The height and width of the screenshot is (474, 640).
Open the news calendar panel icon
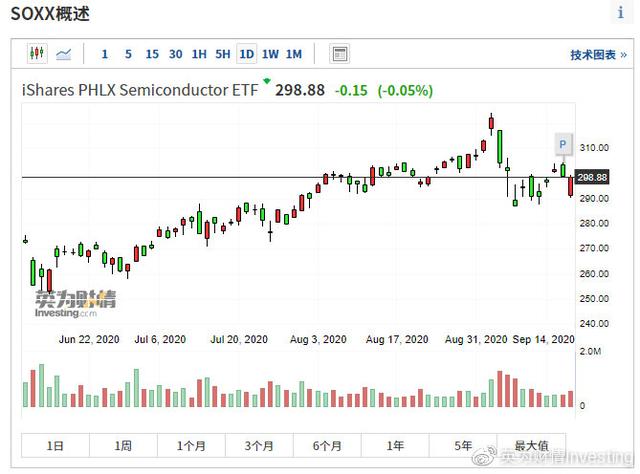point(340,54)
